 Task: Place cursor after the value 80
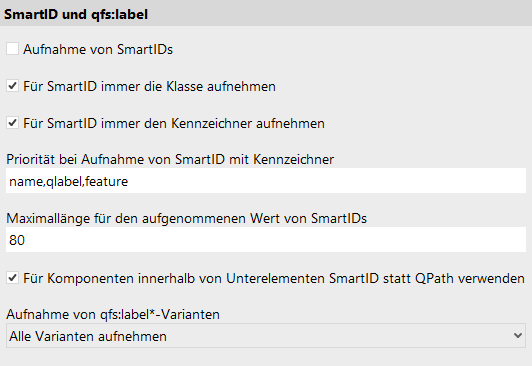point(25,240)
